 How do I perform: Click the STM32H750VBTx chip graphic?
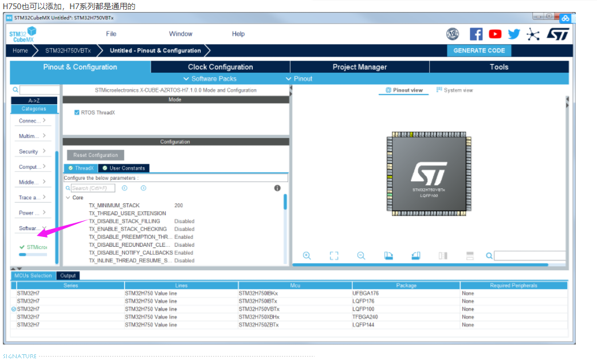429,174
